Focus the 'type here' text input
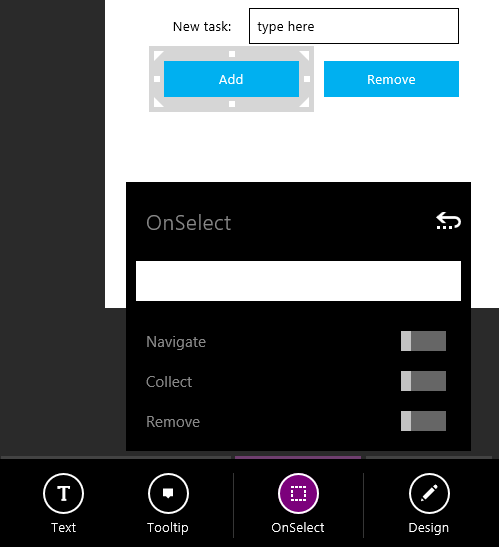This screenshot has height=547, width=499. pyautogui.click(x=354, y=26)
